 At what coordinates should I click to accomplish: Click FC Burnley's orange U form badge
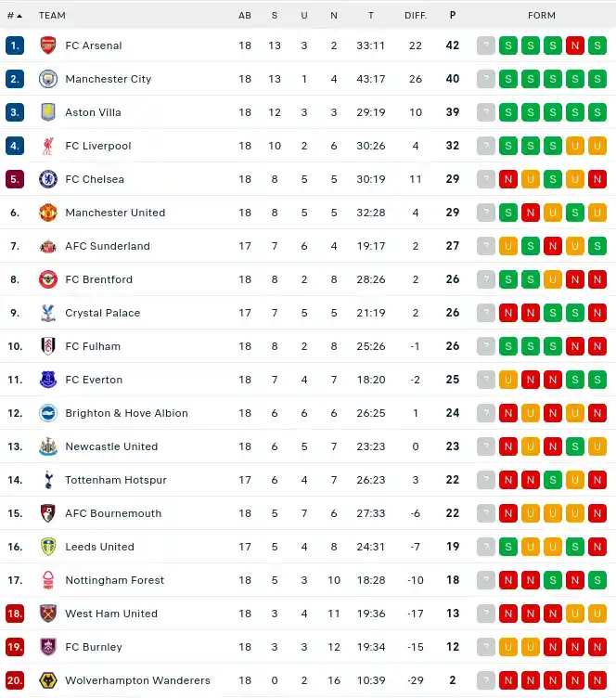508,647
